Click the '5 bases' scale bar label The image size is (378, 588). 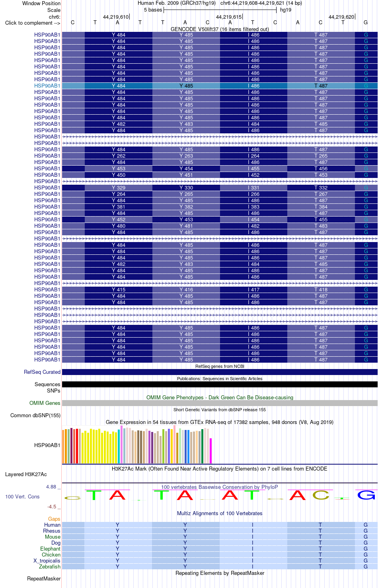[x=153, y=10]
